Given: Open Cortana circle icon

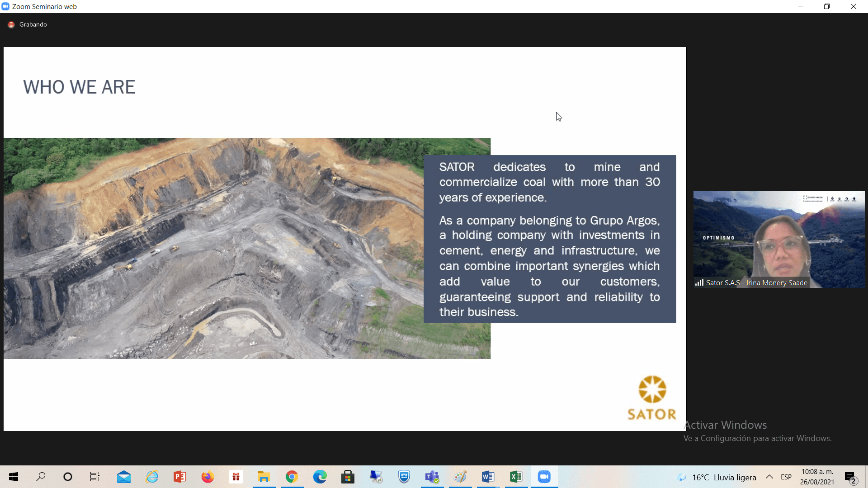Looking at the screenshot, I should (68, 477).
